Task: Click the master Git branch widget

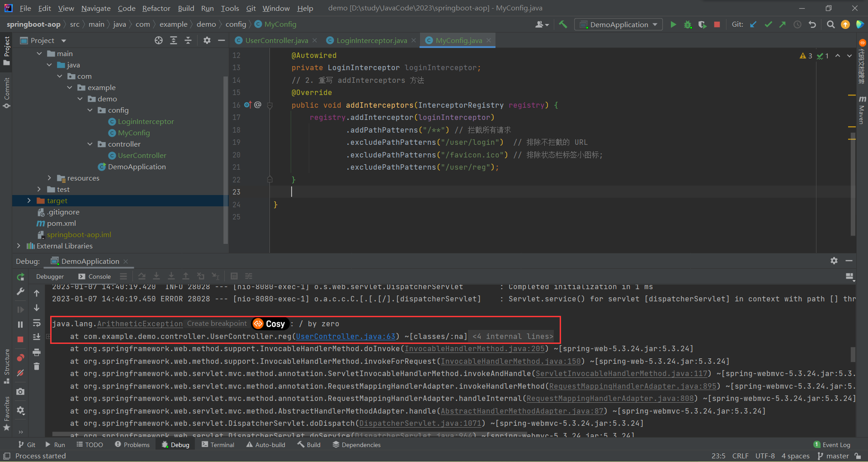Action: (834, 456)
